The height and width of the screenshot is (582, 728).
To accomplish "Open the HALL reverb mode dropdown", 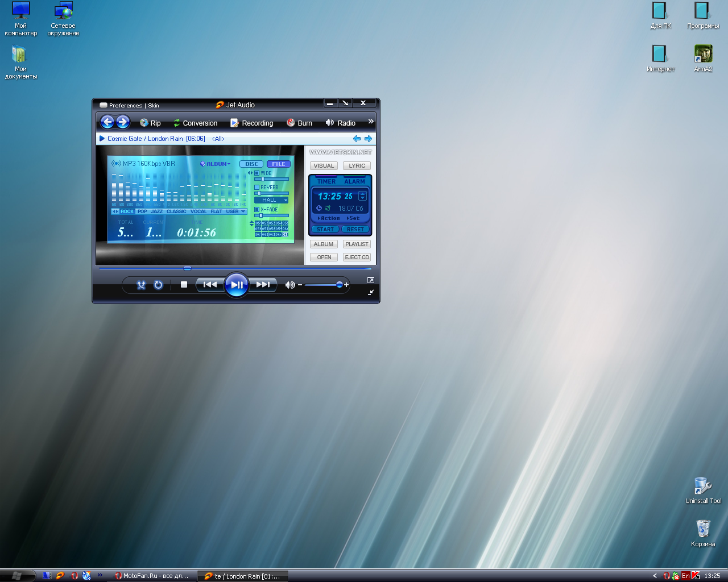I will (271, 200).
